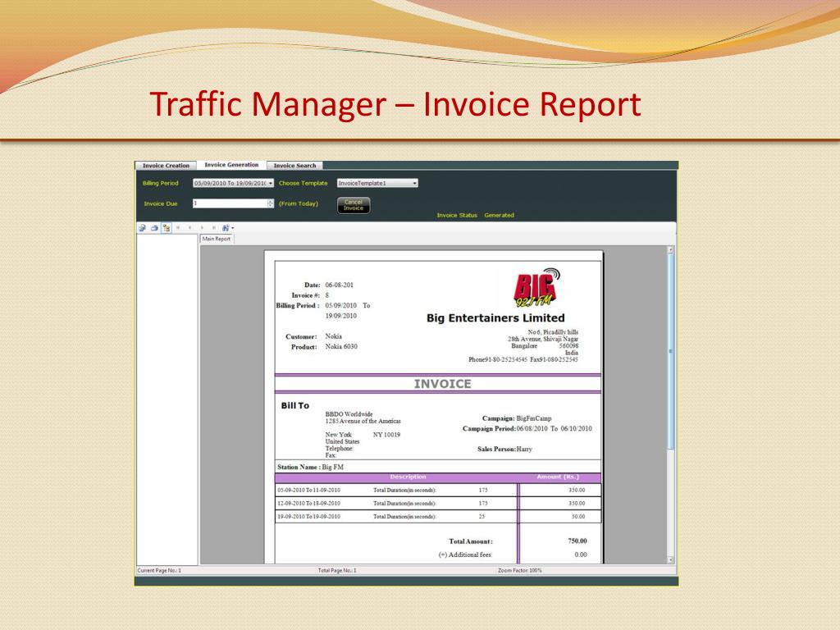Click the BIG 92.7 FM logo
This screenshot has height=630, width=840.
(536, 288)
